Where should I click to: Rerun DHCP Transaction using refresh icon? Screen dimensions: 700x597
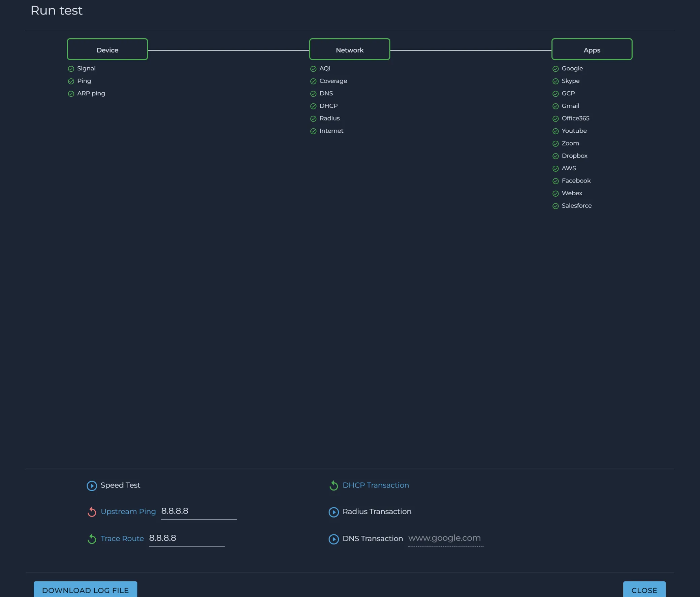coord(333,485)
